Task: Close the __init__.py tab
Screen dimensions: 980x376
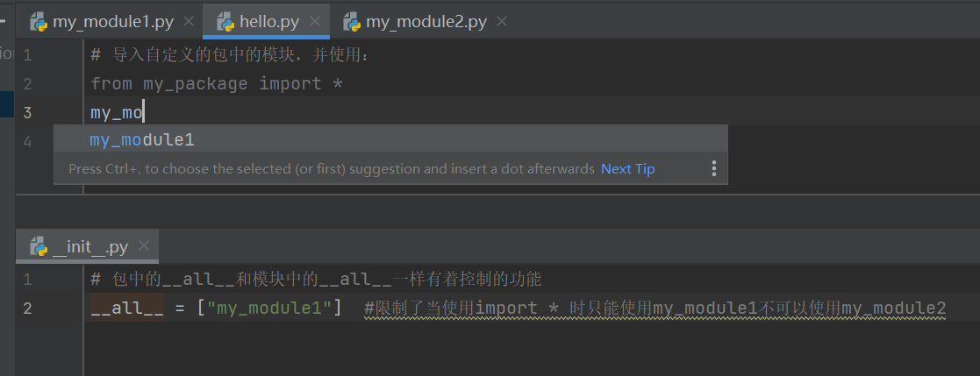Action: pyautogui.click(x=143, y=246)
